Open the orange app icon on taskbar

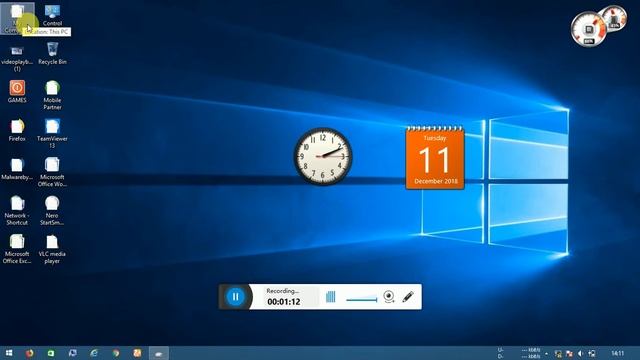click(x=137, y=353)
